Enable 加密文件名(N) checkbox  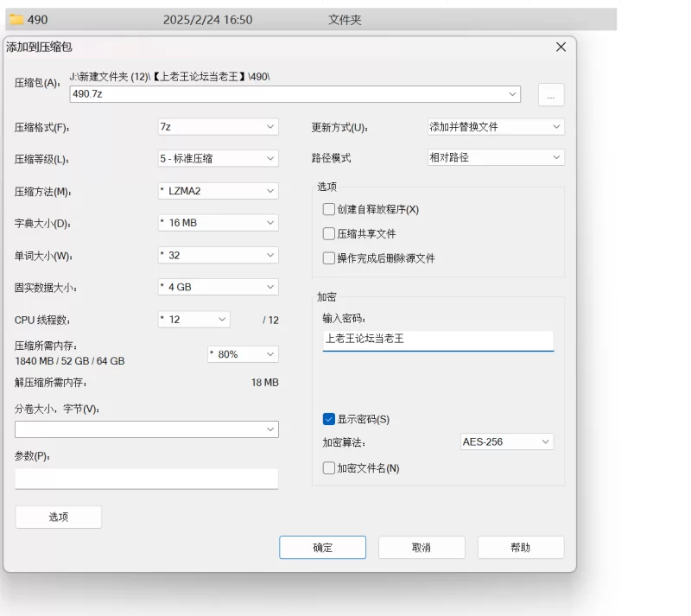[329, 468]
